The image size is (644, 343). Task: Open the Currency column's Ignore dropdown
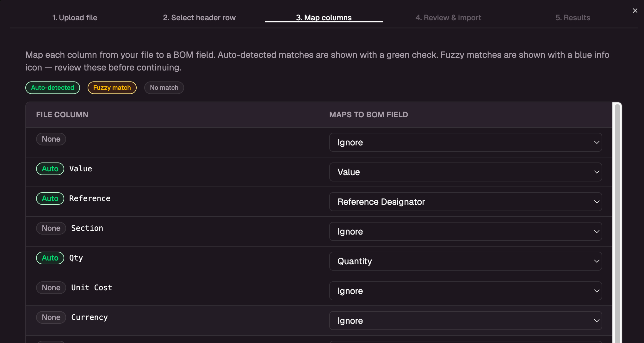pos(466,320)
